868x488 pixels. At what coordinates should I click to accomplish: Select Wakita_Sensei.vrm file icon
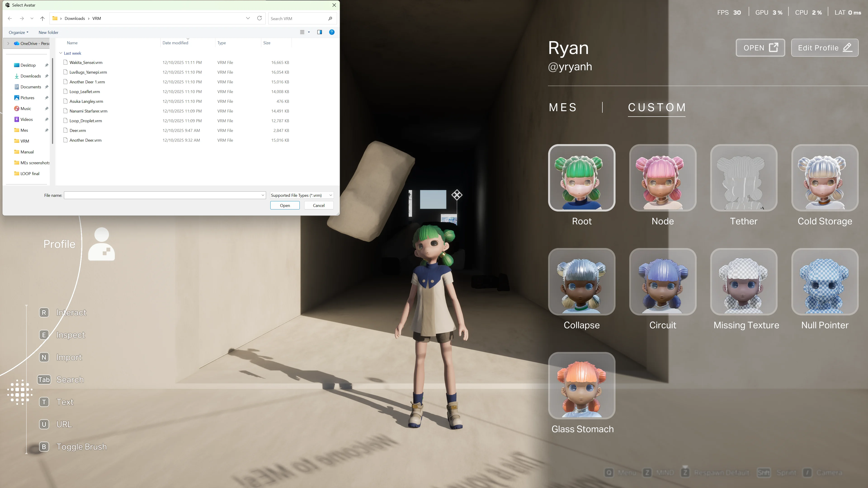(x=66, y=62)
